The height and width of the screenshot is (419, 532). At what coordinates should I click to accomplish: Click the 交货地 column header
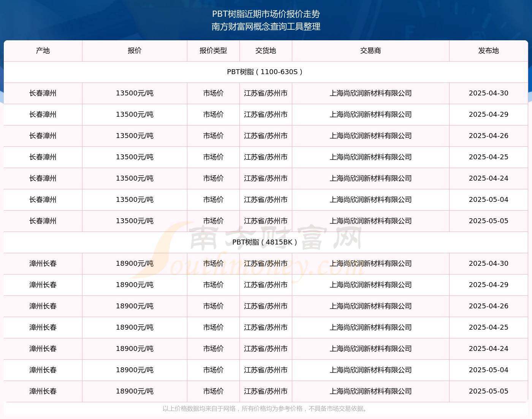[x=266, y=51]
